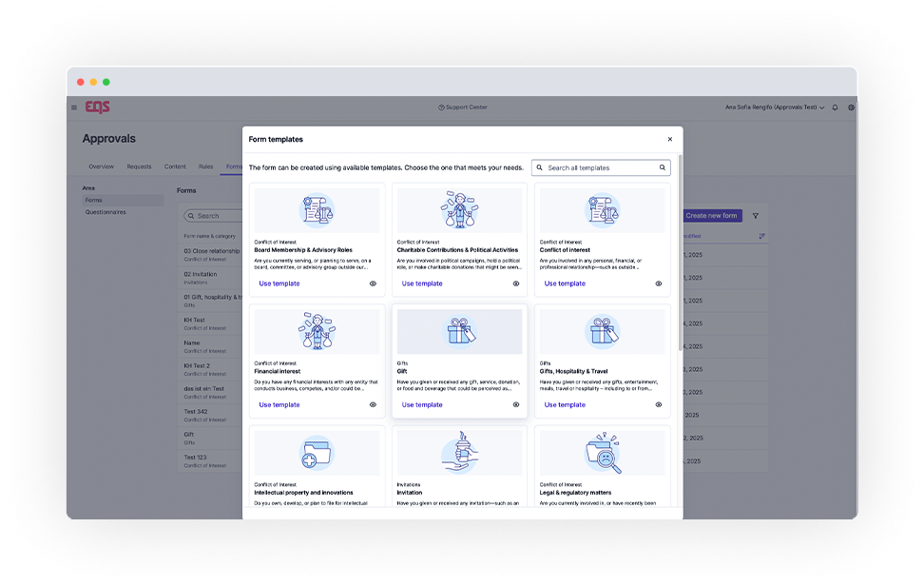The height and width of the screenshot is (586, 924).
Task: Switch to the Requests tab
Action: [x=139, y=166]
